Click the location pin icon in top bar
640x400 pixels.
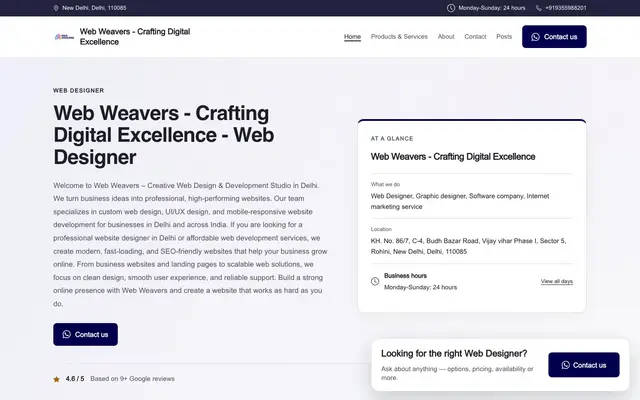coord(56,8)
